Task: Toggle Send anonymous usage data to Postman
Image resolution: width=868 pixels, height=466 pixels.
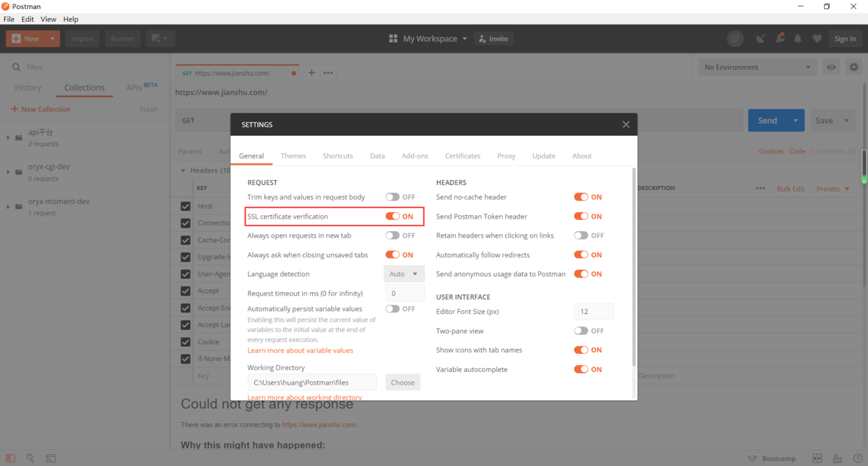Action: tap(581, 274)
